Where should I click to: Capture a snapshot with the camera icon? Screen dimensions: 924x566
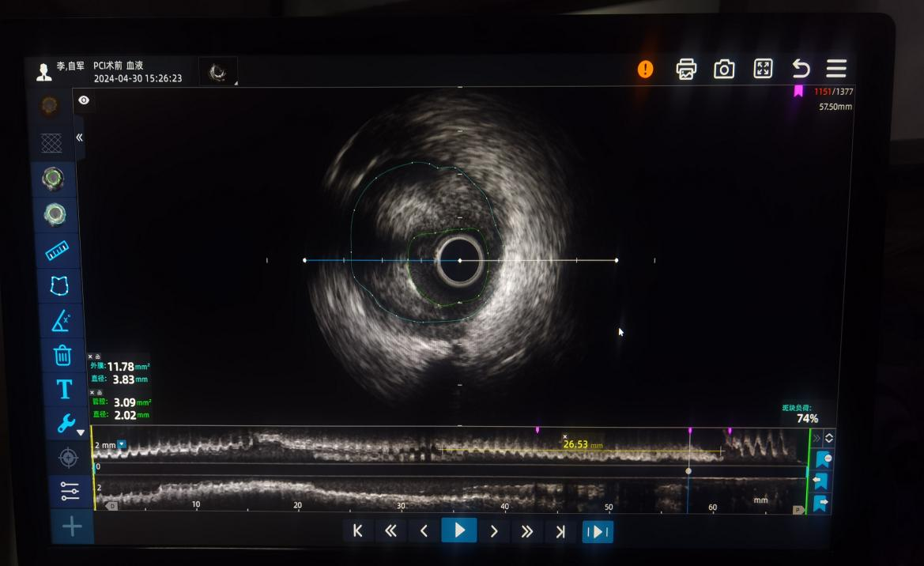(x=724, y=70)
